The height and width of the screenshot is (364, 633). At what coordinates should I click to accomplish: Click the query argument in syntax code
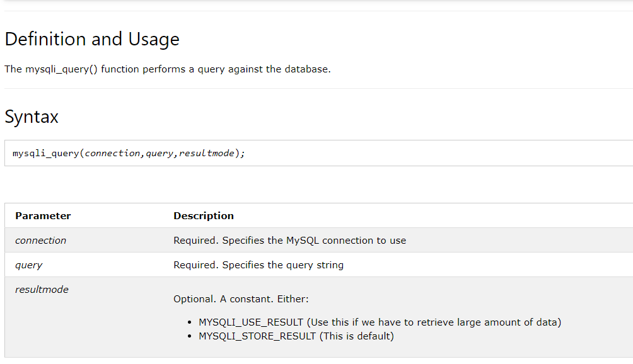(x=158, y=154)
